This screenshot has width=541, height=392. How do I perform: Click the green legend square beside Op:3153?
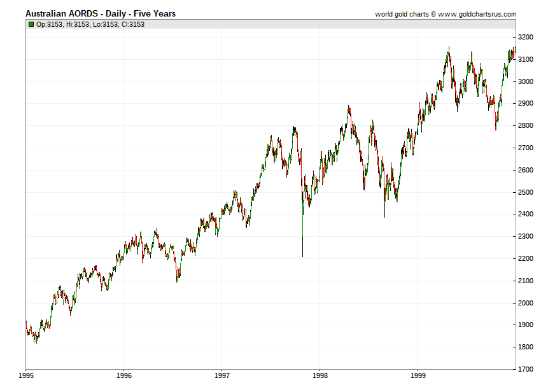pos(31,24)
